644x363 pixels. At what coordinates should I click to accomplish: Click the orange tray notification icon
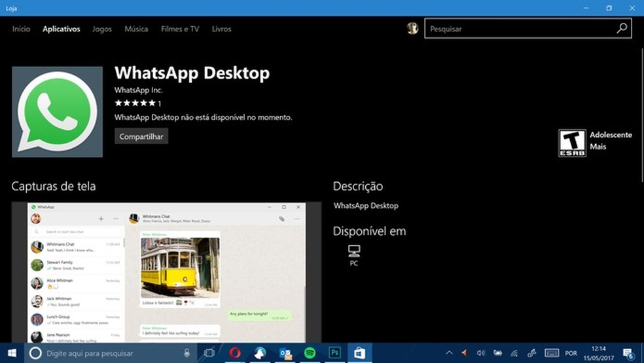point(464,353)
